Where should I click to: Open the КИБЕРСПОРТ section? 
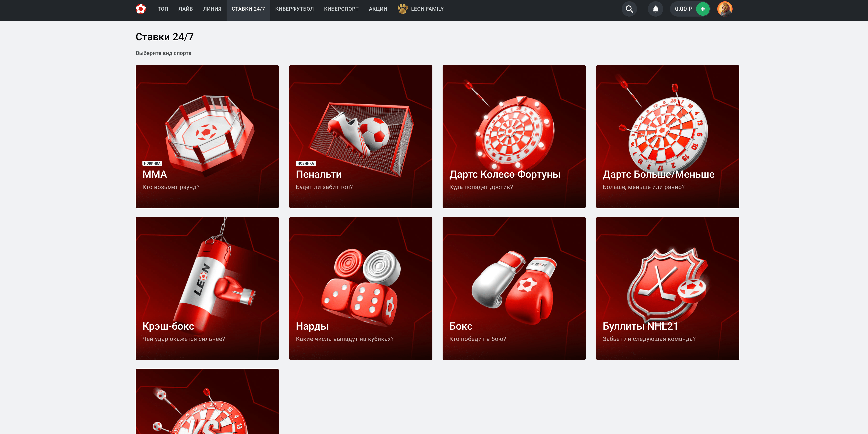(341, 9)
